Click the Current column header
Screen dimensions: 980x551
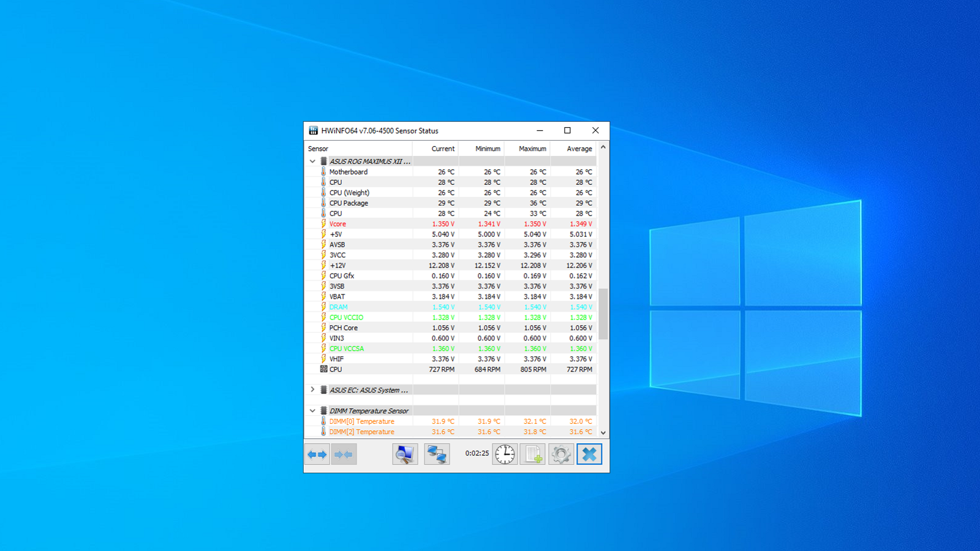click(442, 149)
